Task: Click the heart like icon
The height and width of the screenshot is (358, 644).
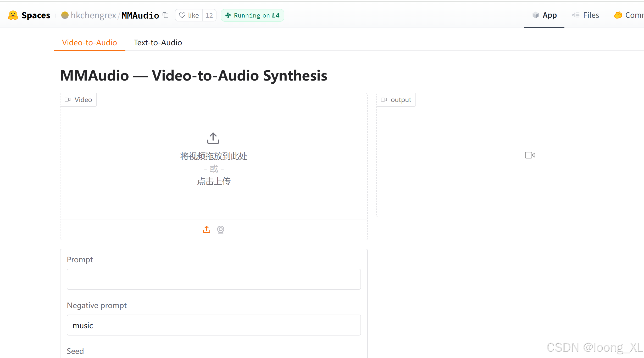Action: pyautogui.click(x=182, y=15)
